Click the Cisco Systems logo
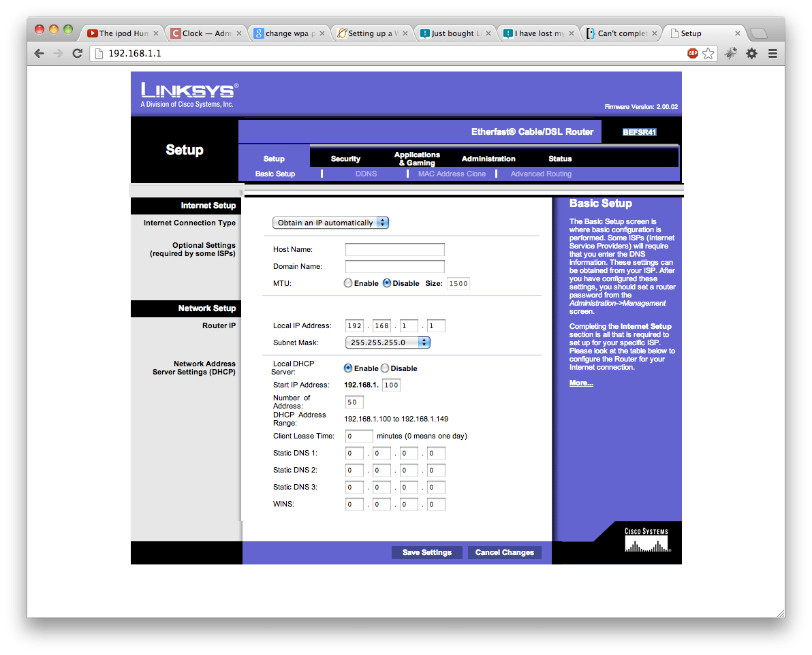The height and width of the screenshot is (655, 812). 645,539
